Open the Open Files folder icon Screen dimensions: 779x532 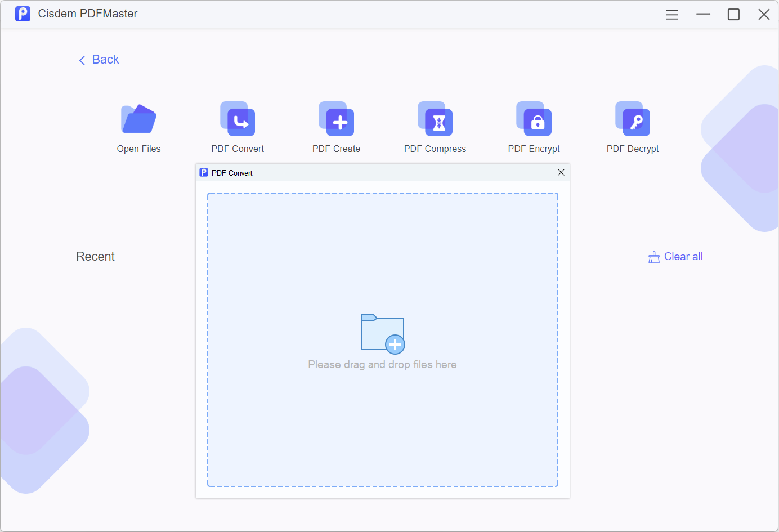pos(138,118)
